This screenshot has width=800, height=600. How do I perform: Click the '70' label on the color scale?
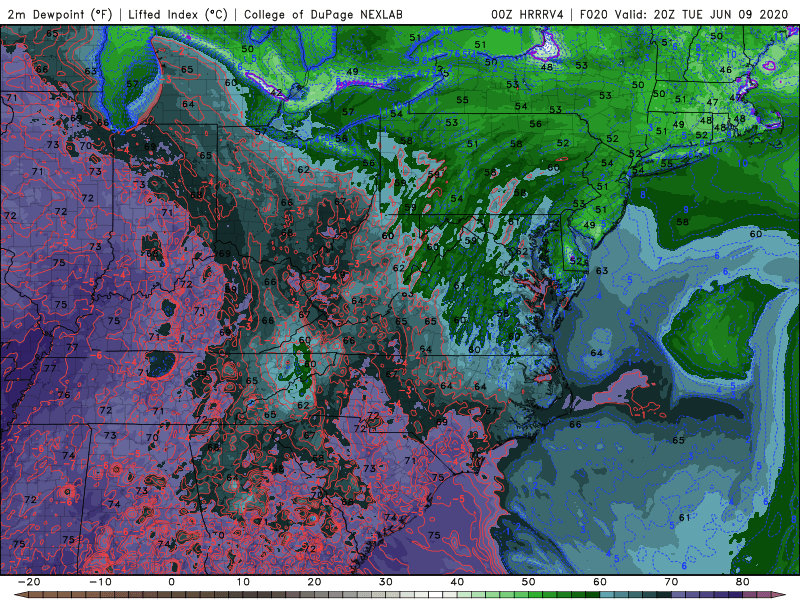click(671, 582)
